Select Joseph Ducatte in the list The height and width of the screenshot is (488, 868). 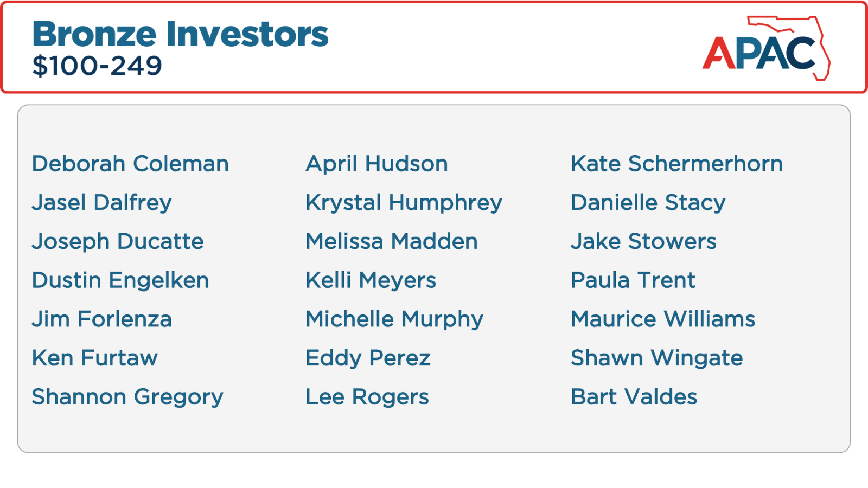(118, 242)
